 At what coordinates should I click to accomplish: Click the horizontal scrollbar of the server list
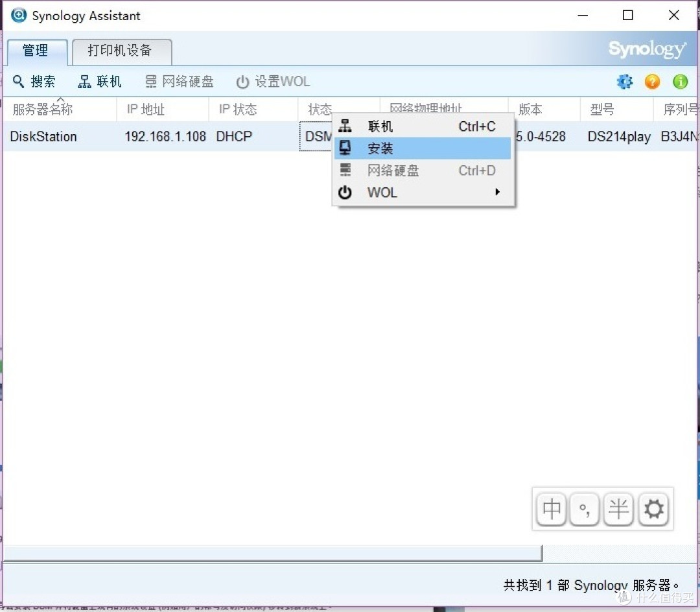click(x=273, y=553)
